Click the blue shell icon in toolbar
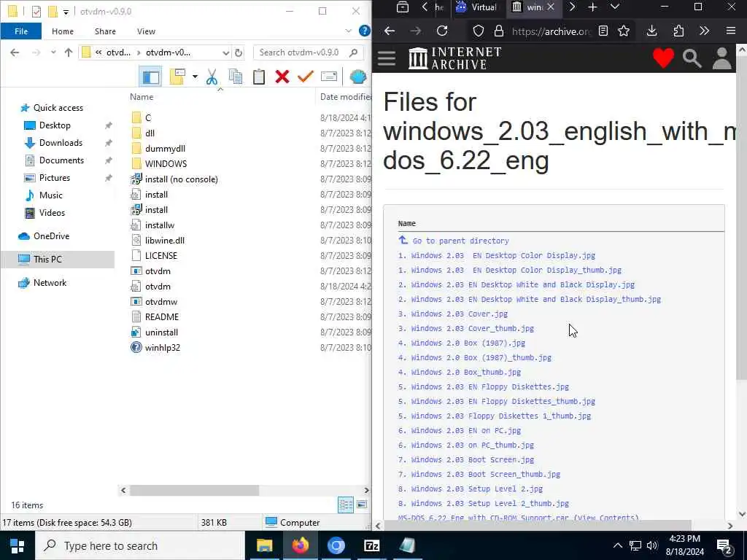Viewport: 747px width, 560px height. 357,77
